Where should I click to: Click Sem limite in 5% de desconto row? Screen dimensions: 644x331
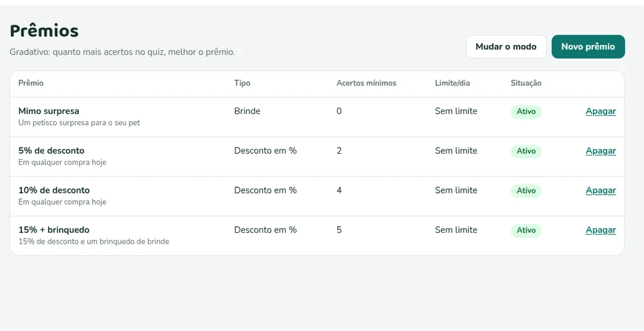click(x=456, y=150)
